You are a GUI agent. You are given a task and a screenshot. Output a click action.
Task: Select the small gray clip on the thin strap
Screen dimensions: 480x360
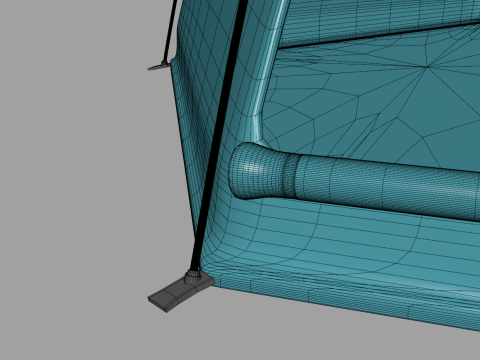pyautogui.click(x=159, y=66)
